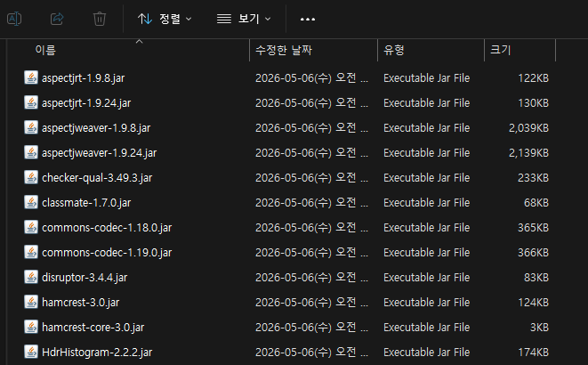Viewport: 588px width, 365px height.
Task: Click the jar icon of classmate-1.7.0.jar
Action: (x=31, y=202)
